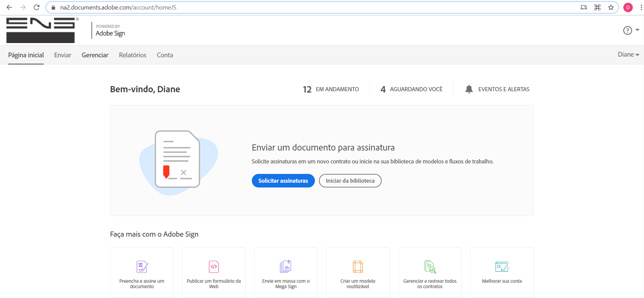
Task: Reload the page with the refresh icon
Action: coord(37,7)
